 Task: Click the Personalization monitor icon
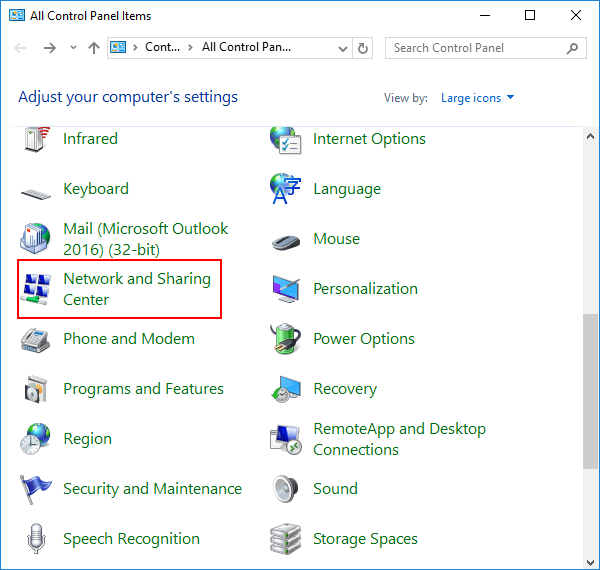[x=285, y=289]
